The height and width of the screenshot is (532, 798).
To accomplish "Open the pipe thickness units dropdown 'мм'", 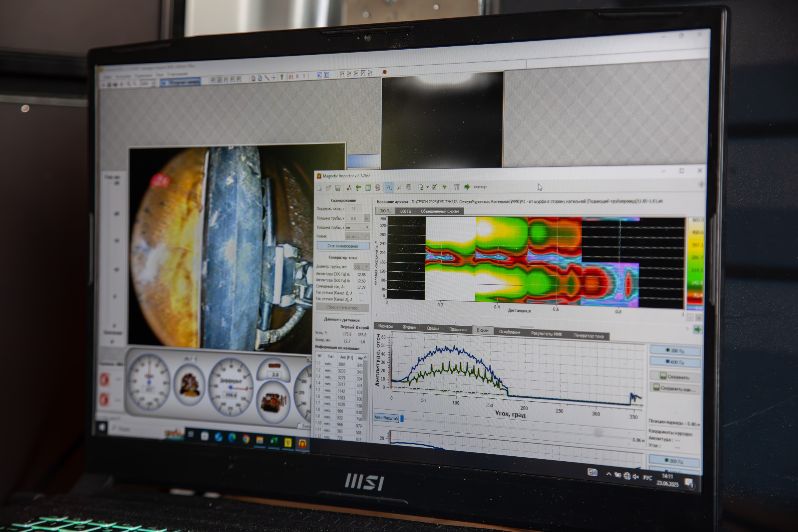I will [357, 227].
